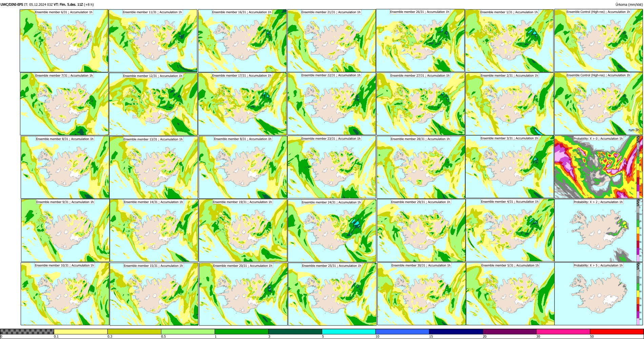Pick the purple 20–30 legend swatch
Image resolution: width=644 pixels, height=339 pixels.
509,332
